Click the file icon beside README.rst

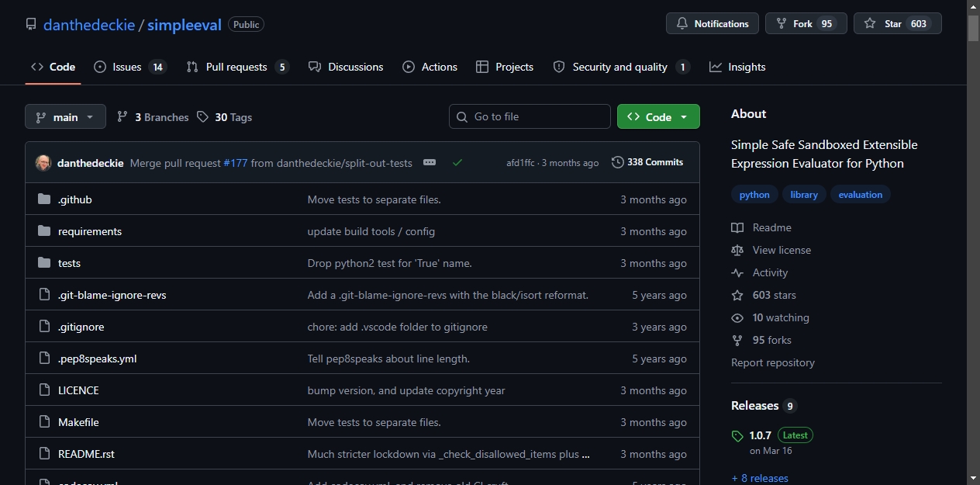(44, 454)
